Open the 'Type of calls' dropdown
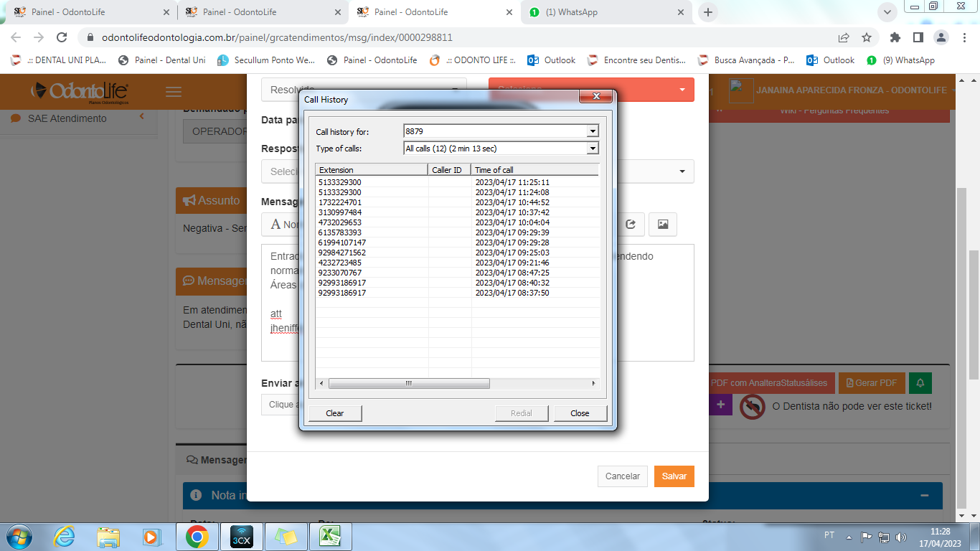This screenshot has height=551, width=980. [x=593, y=149]
